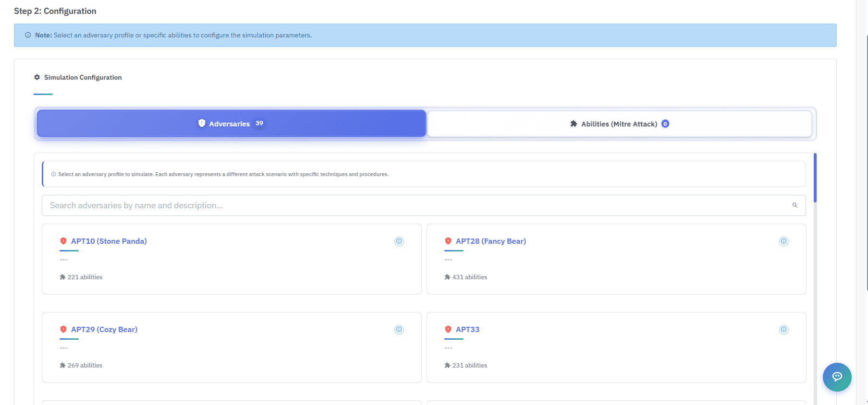Open the Abilities (Mitre Attack) tab
This screenshot has width=868, height=405.
620,124
